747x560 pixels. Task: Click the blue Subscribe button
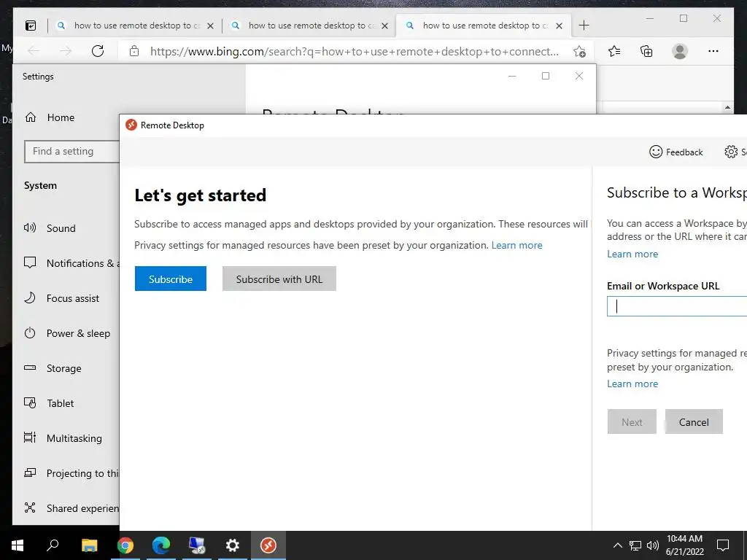pyautogui.click(x=171, y=279)
